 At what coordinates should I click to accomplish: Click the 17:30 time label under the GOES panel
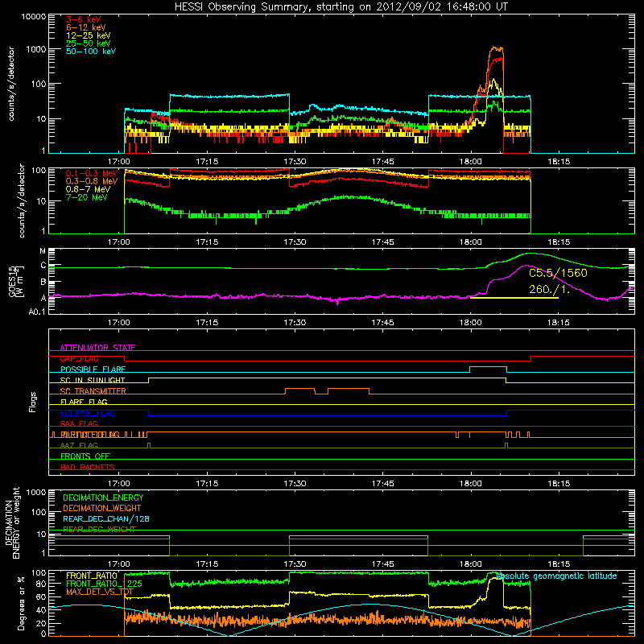click(x=295, y=323)
